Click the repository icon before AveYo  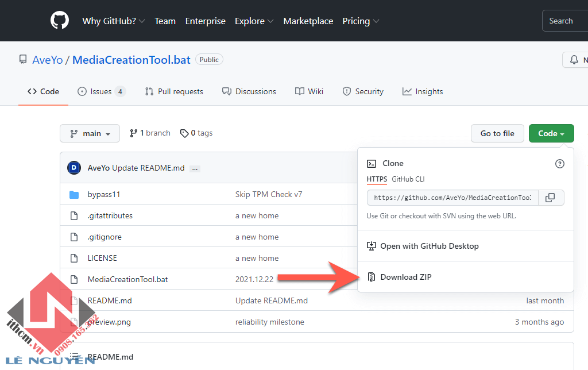click(x=23, y=59)
